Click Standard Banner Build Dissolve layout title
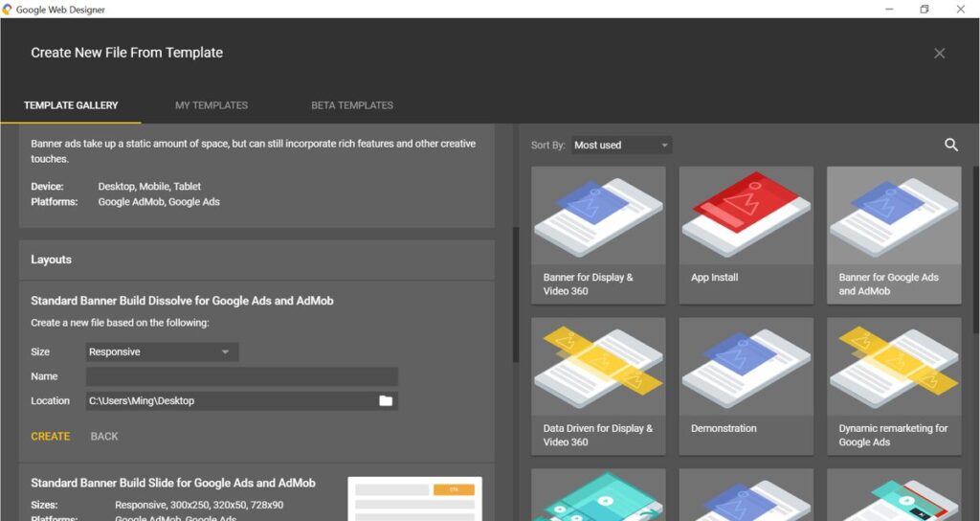 pyautogui.click(x=182, y=301)
